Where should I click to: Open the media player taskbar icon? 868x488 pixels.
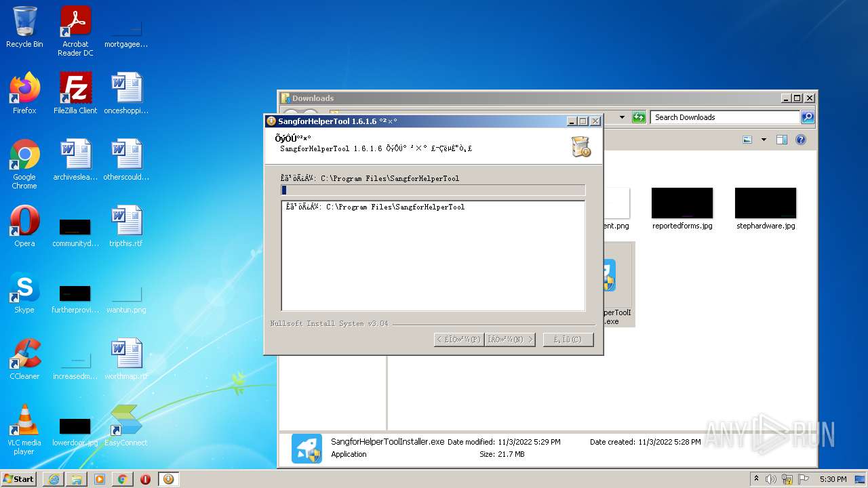coord(100,479)
